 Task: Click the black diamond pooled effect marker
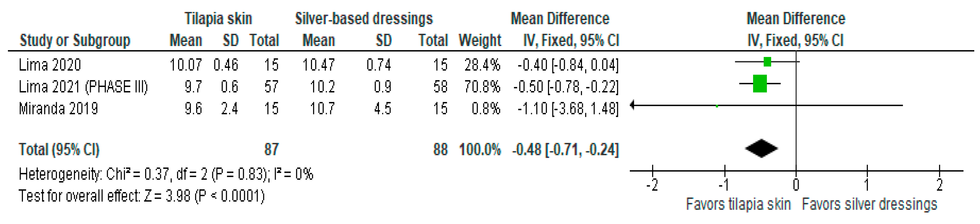tap(761, 148)
